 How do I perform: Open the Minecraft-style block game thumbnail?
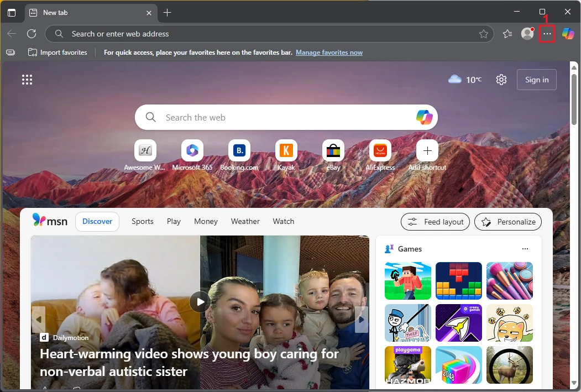pos(408,281)
